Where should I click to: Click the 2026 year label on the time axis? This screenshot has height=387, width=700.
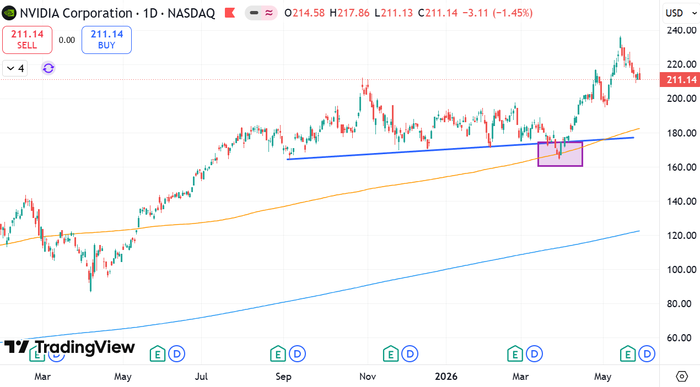(446, 376)
